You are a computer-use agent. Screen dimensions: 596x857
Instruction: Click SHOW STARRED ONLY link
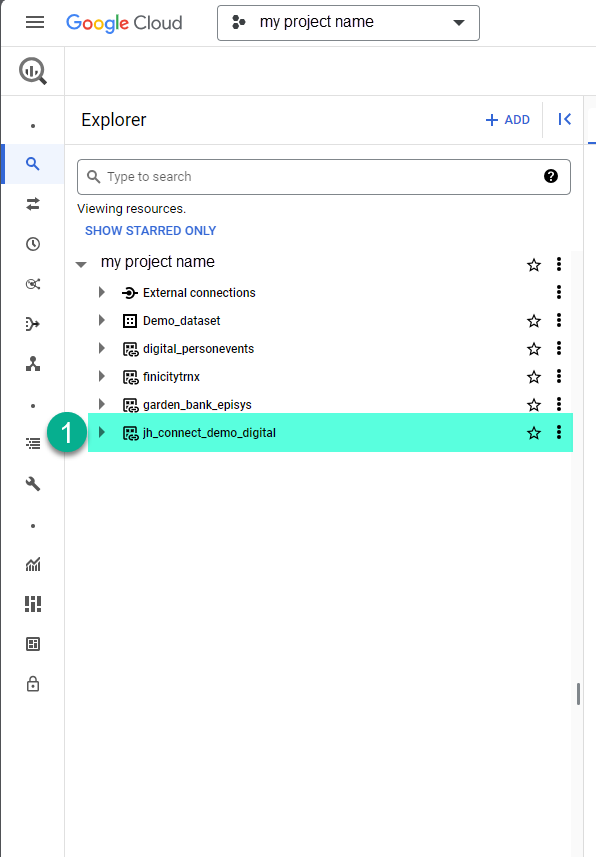point(150,231)
